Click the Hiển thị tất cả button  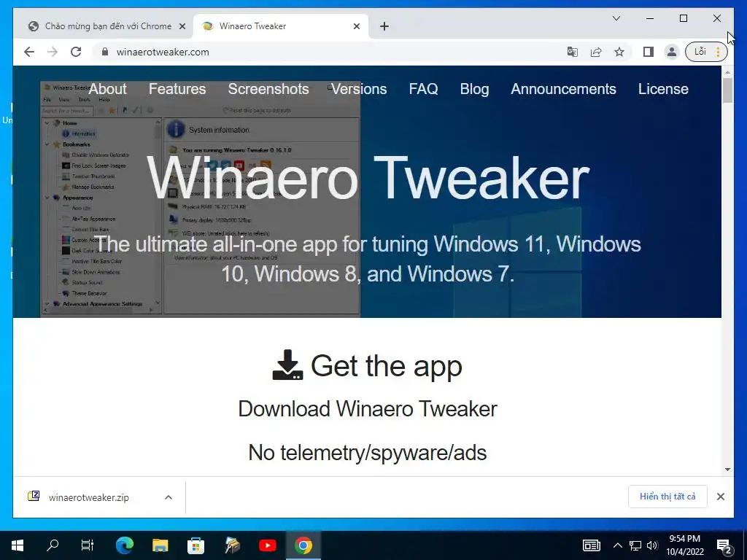(667, 497)
